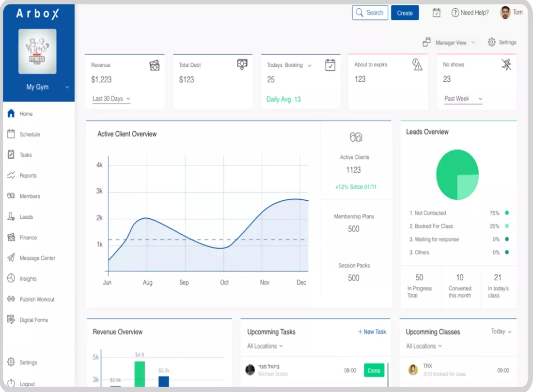Expand the Last 30 Days dropdown
Image resolution: width=533 pixels, height=392 pixels.
[111, 99]
